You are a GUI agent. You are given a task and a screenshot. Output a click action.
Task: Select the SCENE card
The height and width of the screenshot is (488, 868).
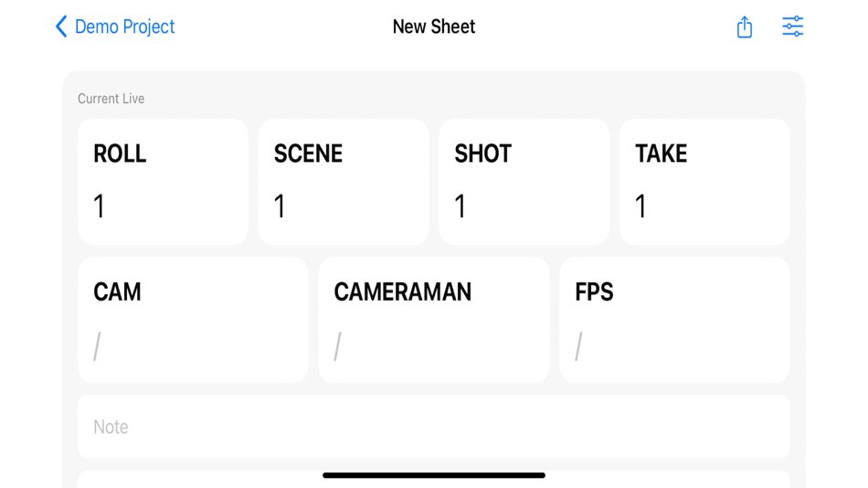[344, 181]
